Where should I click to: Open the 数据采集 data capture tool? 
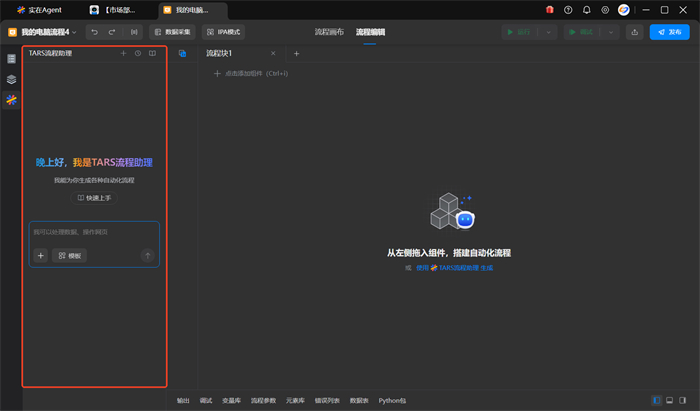(x=172, y=32)
